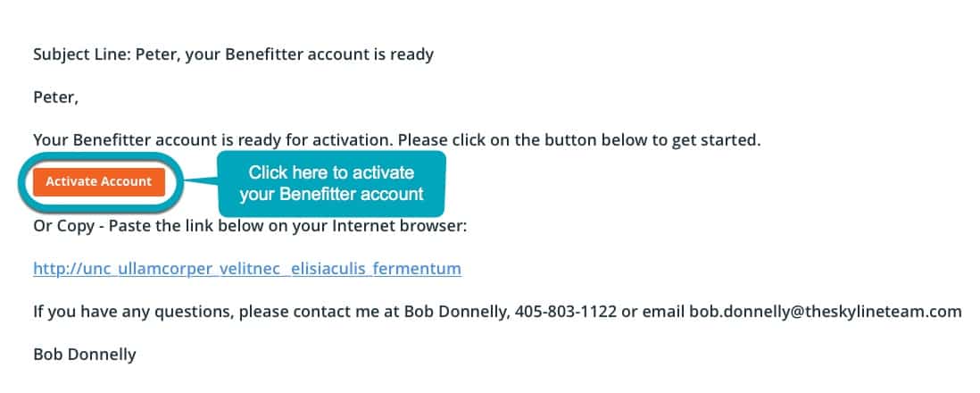Click 'your Benefitter account' inside the callout
The image size is (980, 393).
point(331,194)
